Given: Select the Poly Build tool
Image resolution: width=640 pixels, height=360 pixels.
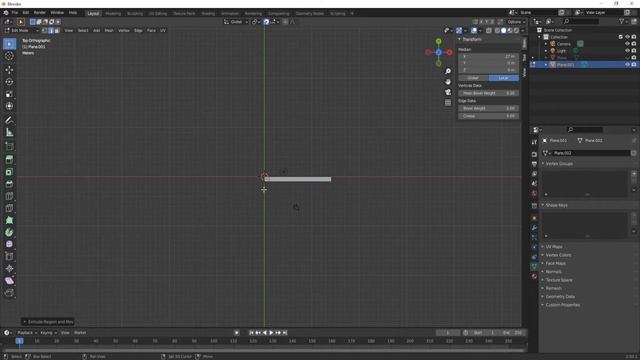Looking at the screenshot, I should click(9, 220).
